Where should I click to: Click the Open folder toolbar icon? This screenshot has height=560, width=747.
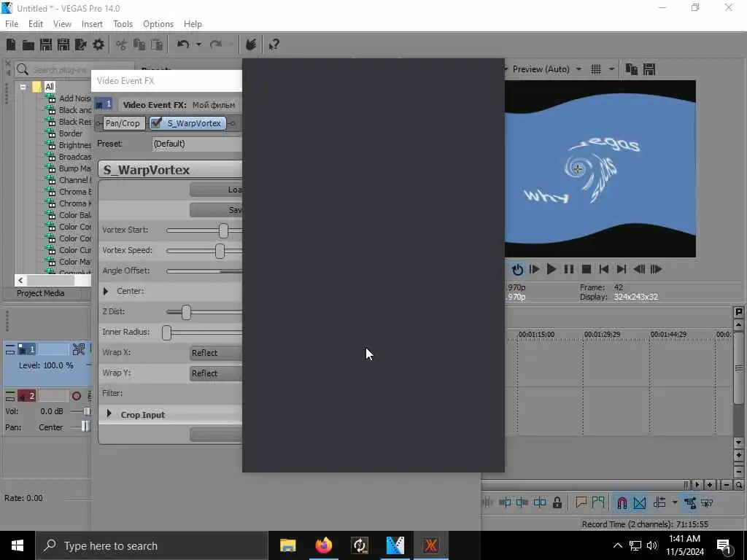tap(28, 44)
